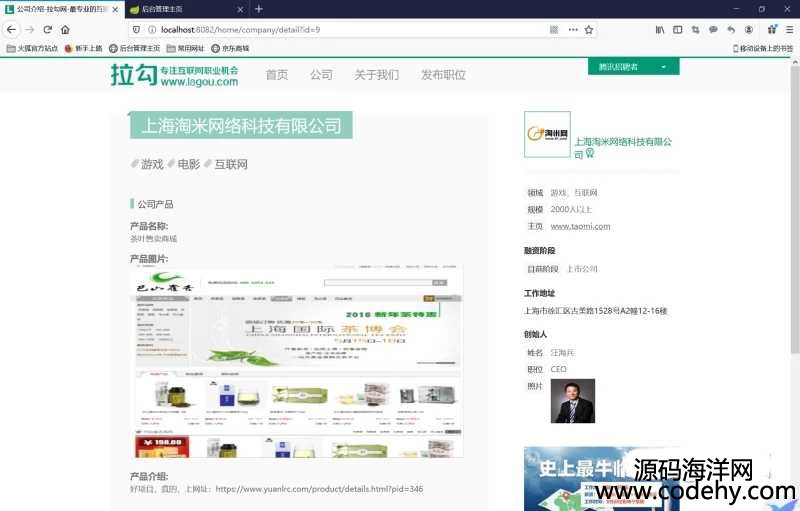This screenshot has width=800, height=511.
Task: Open the 火狐官方站点 bookmark folder
Action: coord(32,48)
